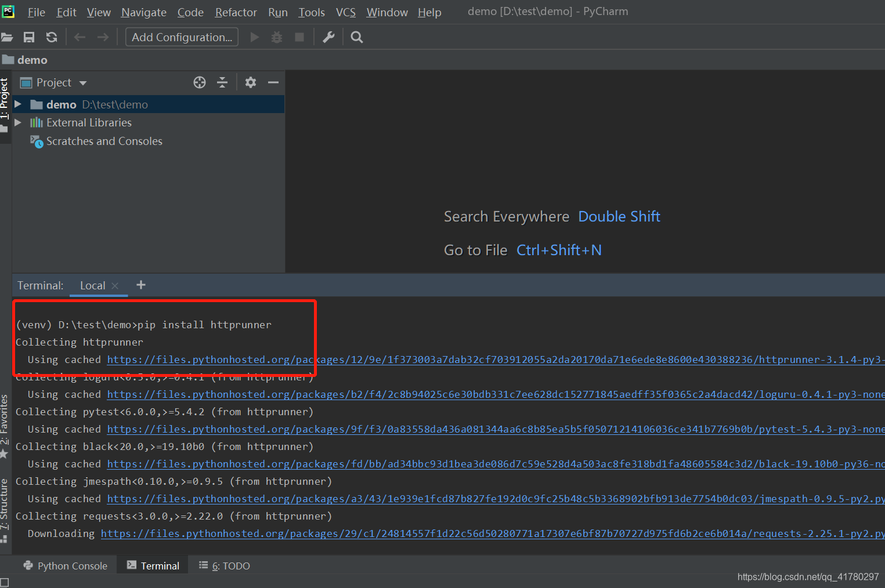
Task: Open the Project view dropdown
Action: (53, 82)
